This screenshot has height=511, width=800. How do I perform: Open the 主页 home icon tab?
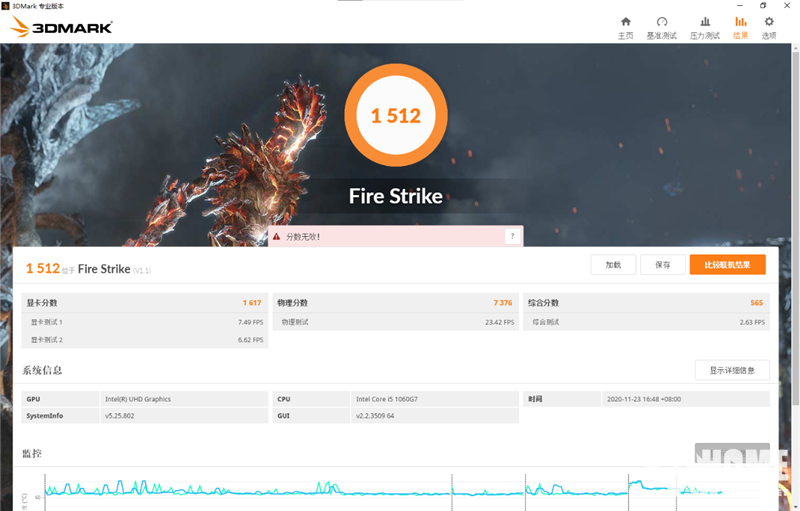tap(626, 28)
